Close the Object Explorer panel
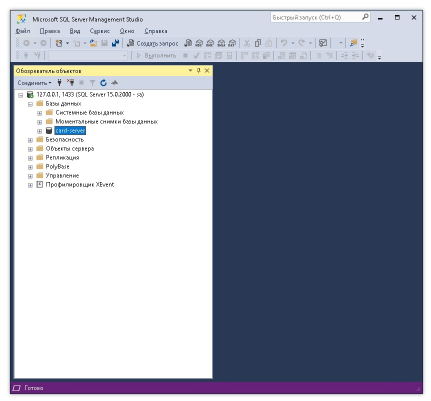 pos(207,71)
